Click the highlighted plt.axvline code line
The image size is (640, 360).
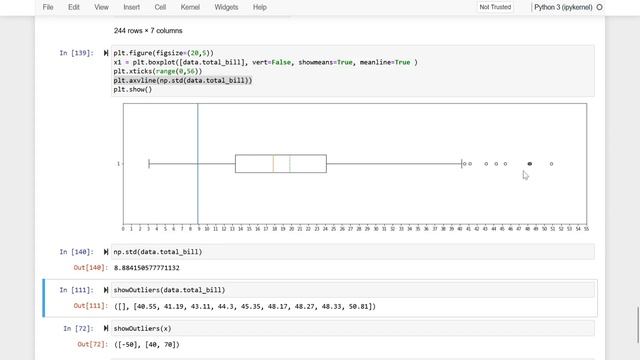tap(183, 80)
